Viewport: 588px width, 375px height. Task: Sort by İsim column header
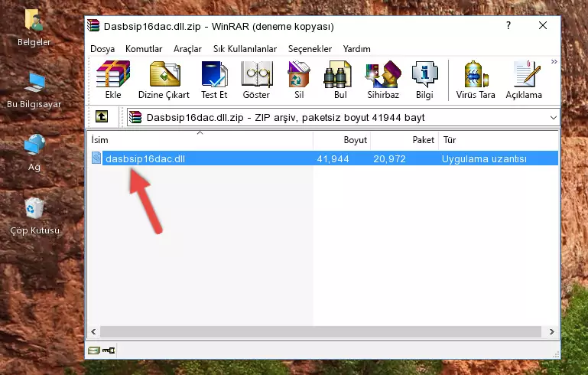(x=200, y=140)
